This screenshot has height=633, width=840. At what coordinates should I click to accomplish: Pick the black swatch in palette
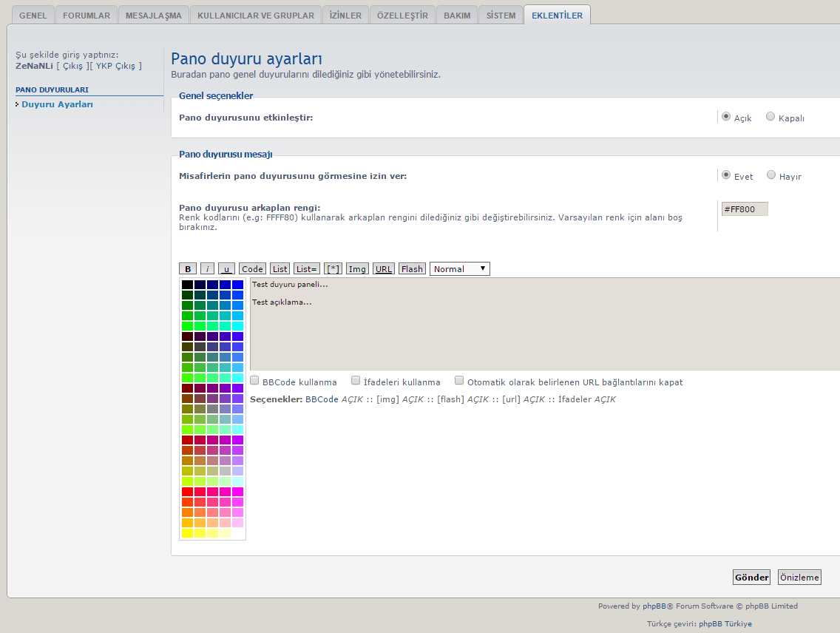pyautogui.click(x=188, y=285)
